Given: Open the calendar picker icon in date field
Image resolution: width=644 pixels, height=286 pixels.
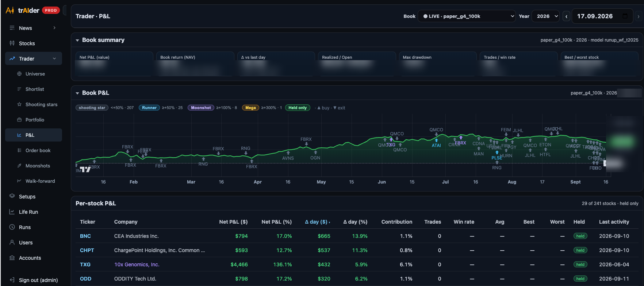Looking at the screenshot, I should click(625, 16).
